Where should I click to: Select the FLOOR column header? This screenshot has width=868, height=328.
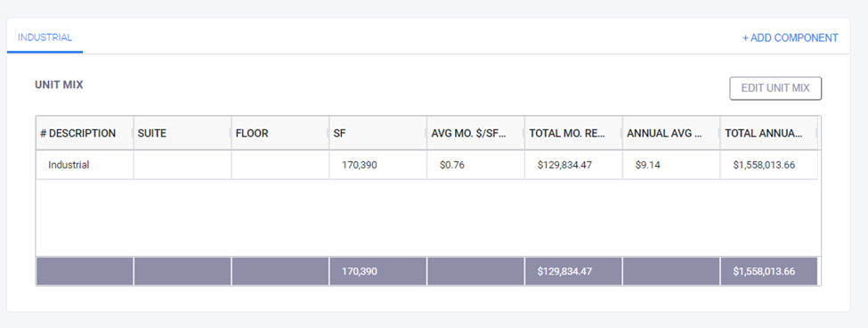tap(280, 133)
